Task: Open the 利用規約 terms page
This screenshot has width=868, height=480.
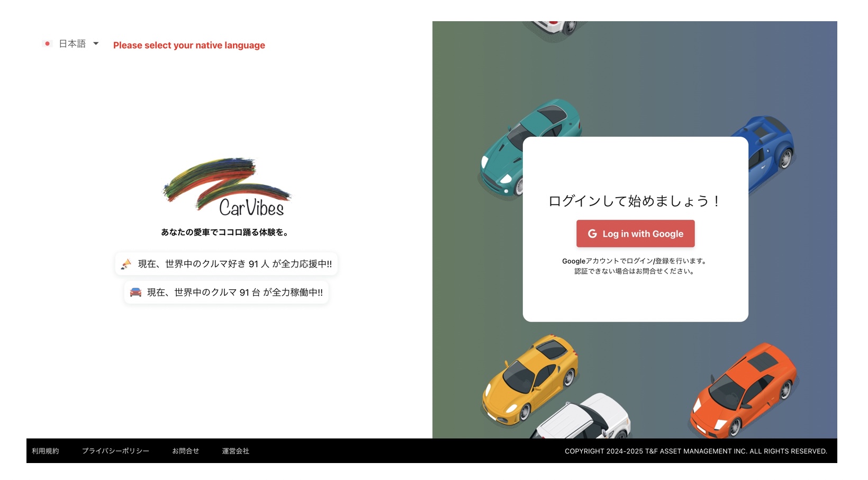Action: (45, 451)
